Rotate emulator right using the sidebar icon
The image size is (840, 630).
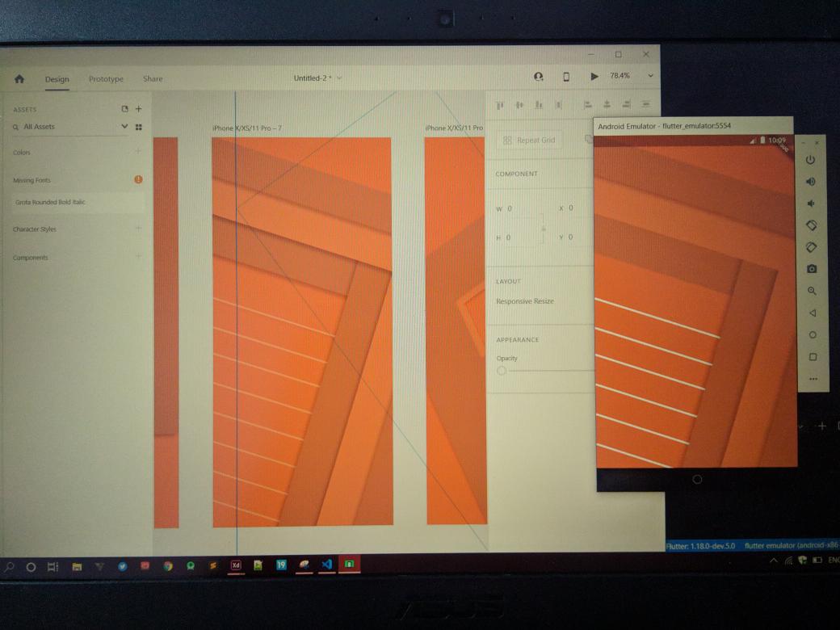point(811,247)
